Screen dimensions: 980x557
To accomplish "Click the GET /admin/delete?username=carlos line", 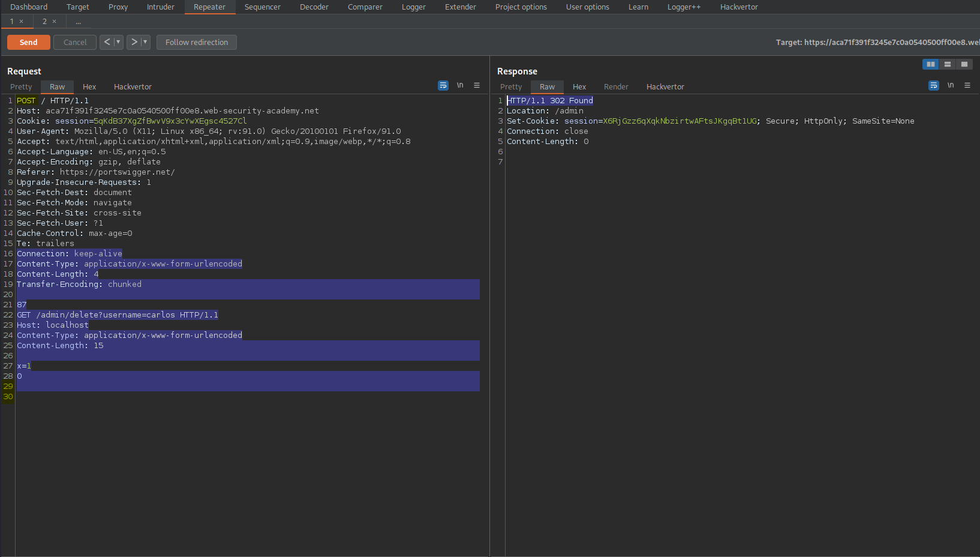I will point(118,315).
